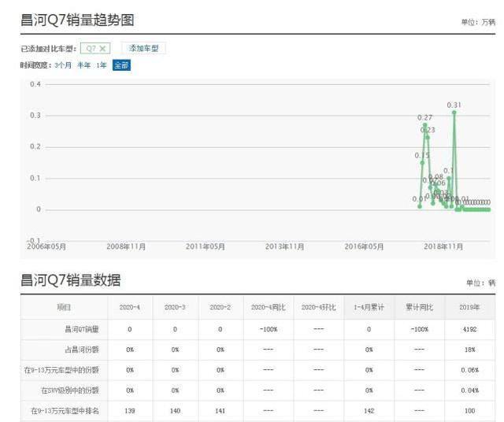Click the rank 142 cell

coord(369,411)
